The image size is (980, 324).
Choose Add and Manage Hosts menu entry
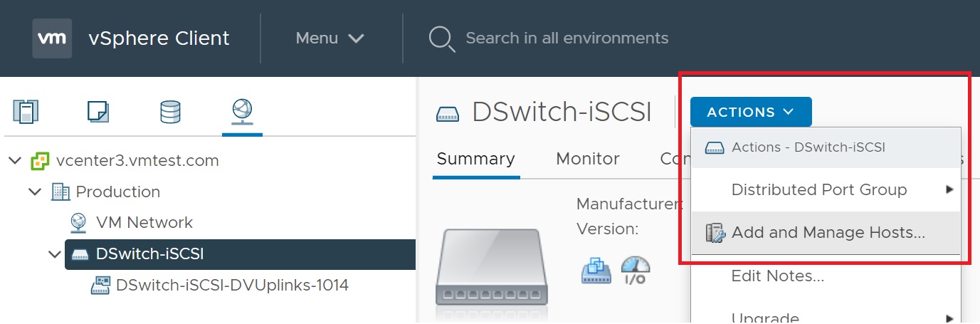[828, 232]
